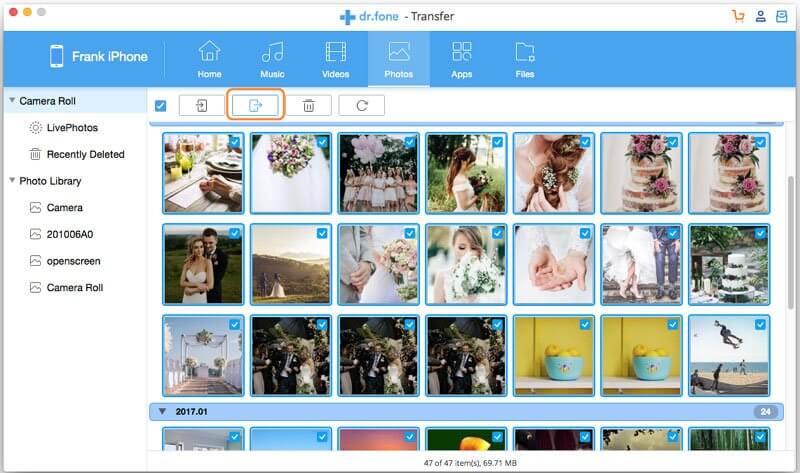Click the LivePhotos circle icon
The image size is (800, 473).
click(35, 128)
